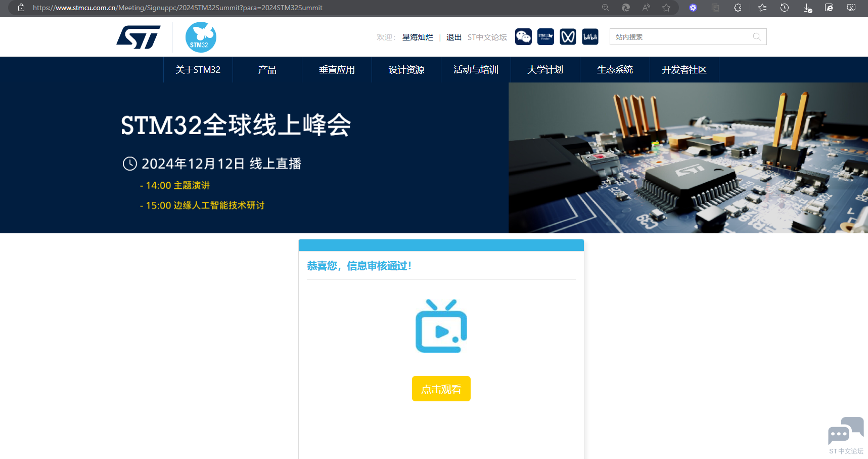Open the 关于STM32 menu

(x=198, y=70)
